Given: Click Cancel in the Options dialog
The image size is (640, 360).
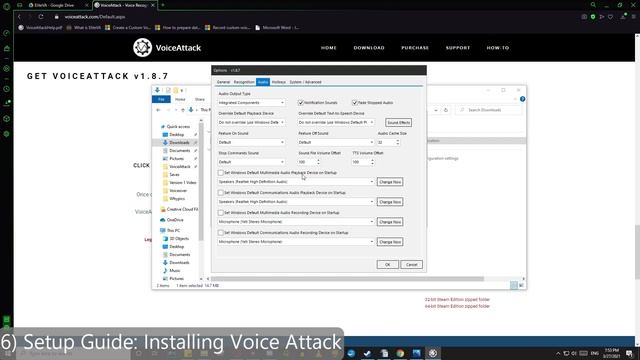Looking at the screenshot, I should click(411, 264).
